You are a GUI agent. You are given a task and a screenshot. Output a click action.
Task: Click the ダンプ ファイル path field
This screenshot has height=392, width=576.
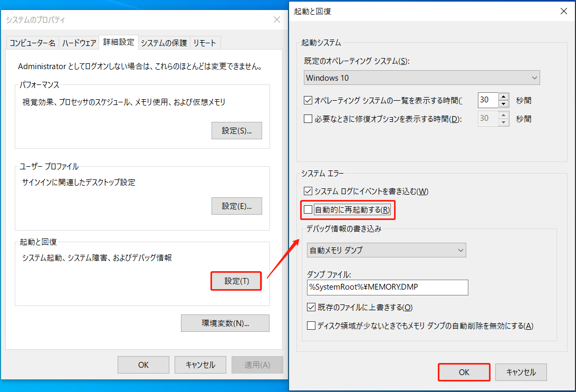[388, 288]
